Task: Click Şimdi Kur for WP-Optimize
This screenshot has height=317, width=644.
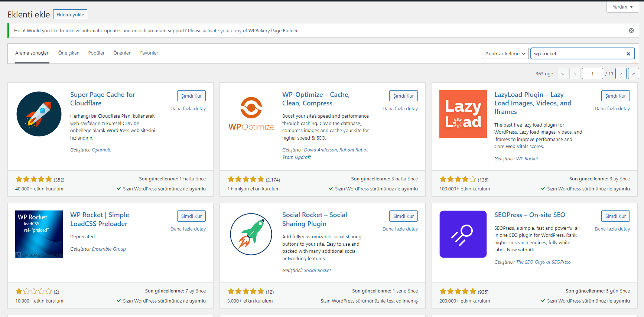Action: tap(403, 96)
